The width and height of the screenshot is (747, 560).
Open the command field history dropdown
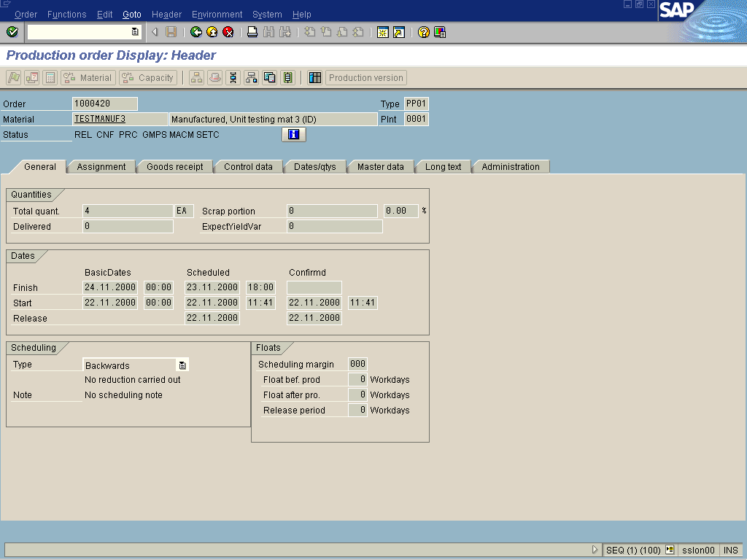135,32
